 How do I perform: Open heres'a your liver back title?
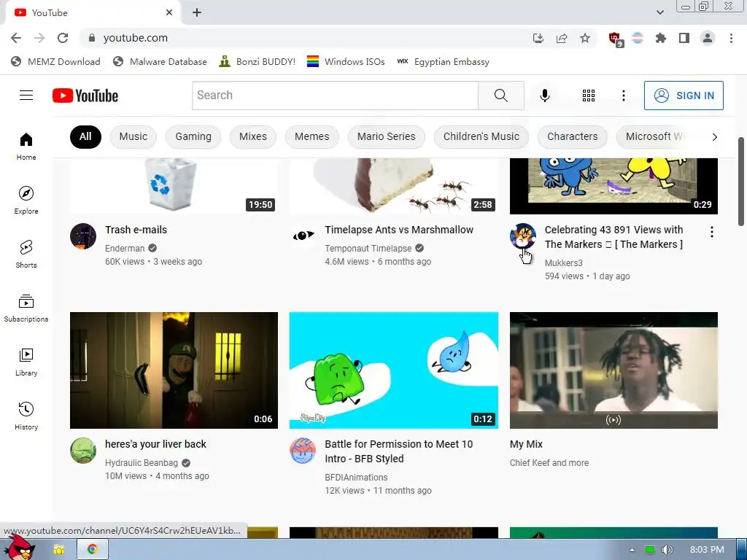(156, 444)
